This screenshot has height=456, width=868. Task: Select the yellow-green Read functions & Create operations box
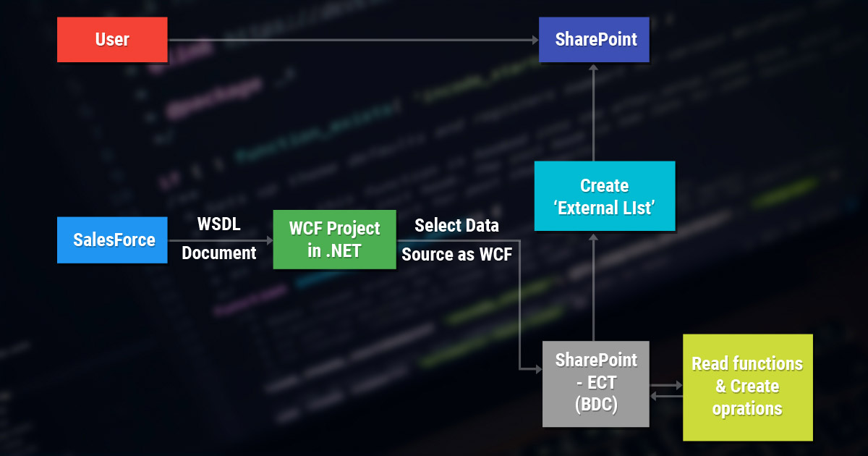[x=747, y=388]
